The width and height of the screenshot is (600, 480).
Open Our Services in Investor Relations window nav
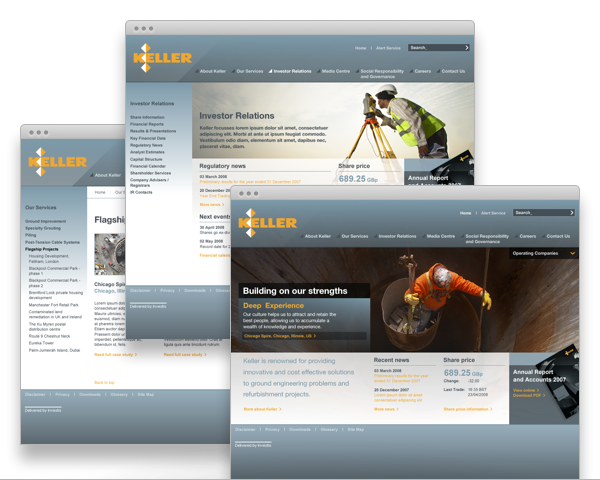(x=250, y=71)
